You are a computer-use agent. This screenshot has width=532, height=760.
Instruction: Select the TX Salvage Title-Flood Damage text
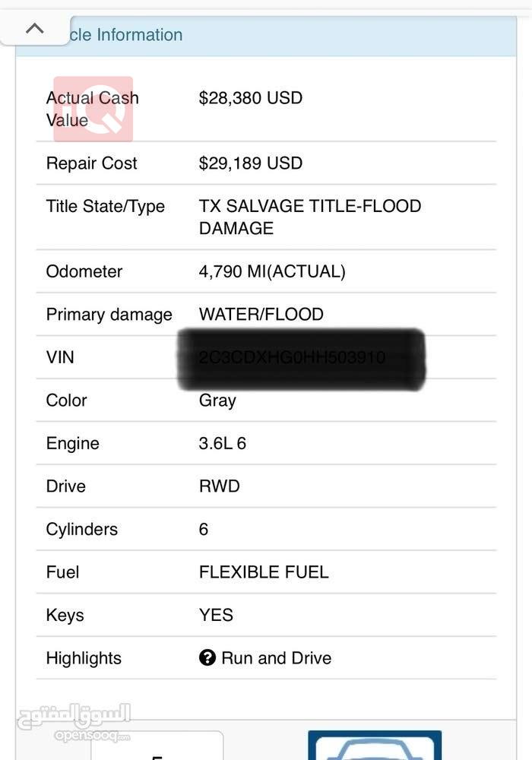[309, 217]
